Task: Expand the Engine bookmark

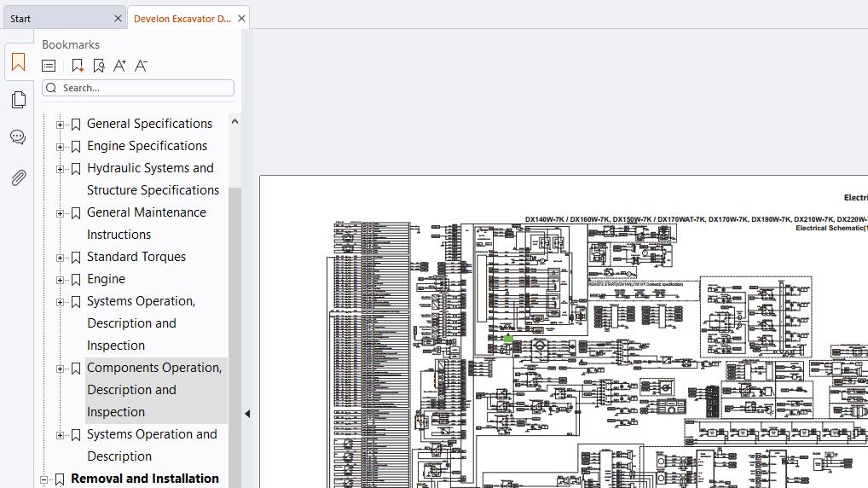Action: (x=60, y=280)
